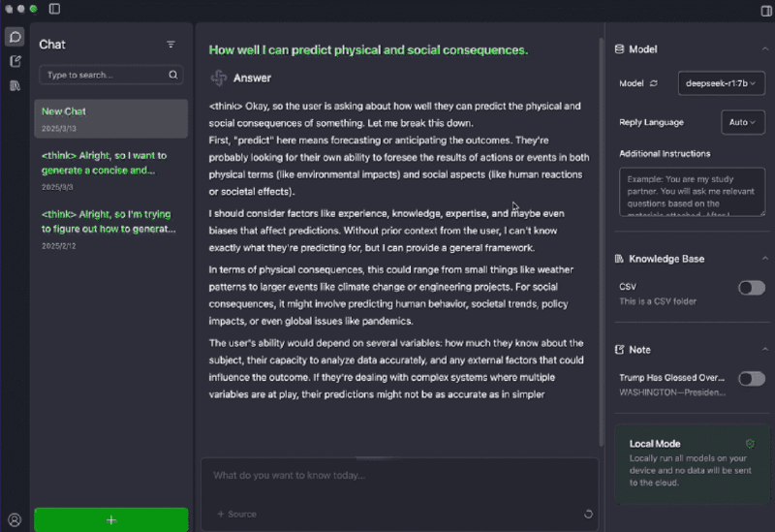Click the chat list filter icon
The height and width of the screenshot is (532, 775).
[171, 45]
